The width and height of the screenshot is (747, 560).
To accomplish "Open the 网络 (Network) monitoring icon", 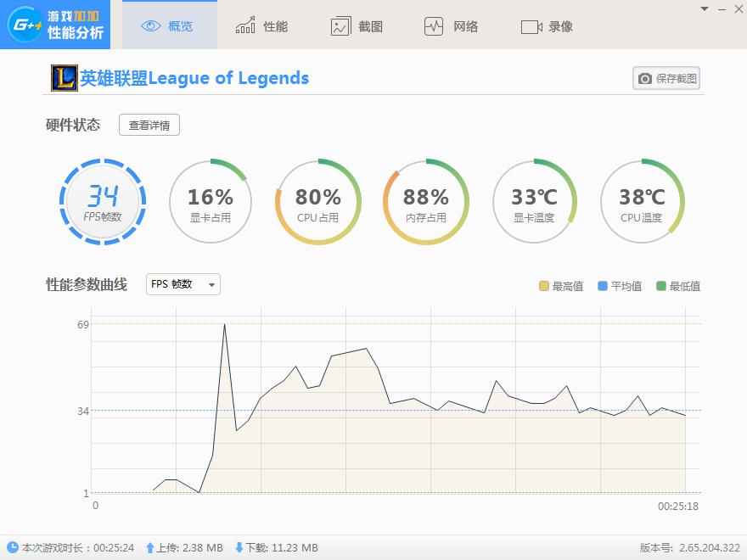I will tap(435, 25).
